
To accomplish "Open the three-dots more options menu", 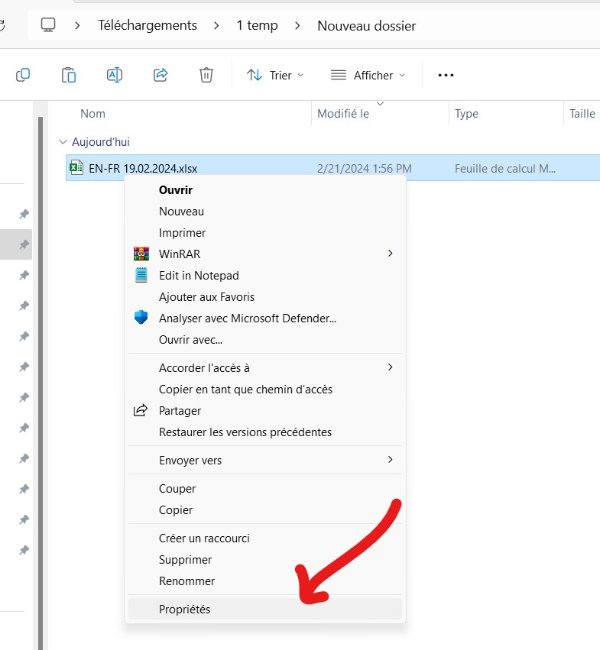I will click(446, 75).
